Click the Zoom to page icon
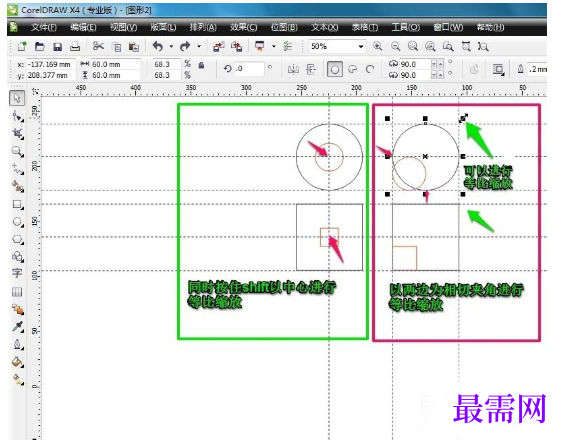 (x=448, y=46)
